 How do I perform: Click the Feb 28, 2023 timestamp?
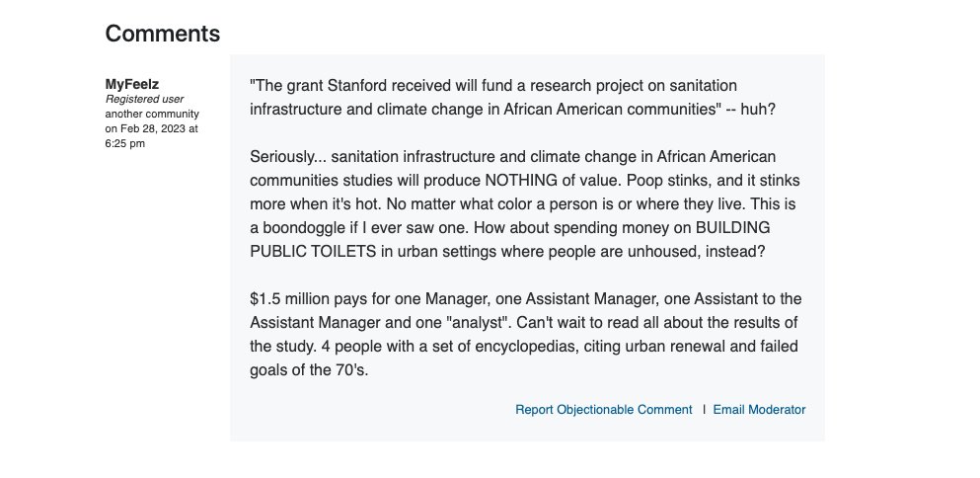coord(151,135)
